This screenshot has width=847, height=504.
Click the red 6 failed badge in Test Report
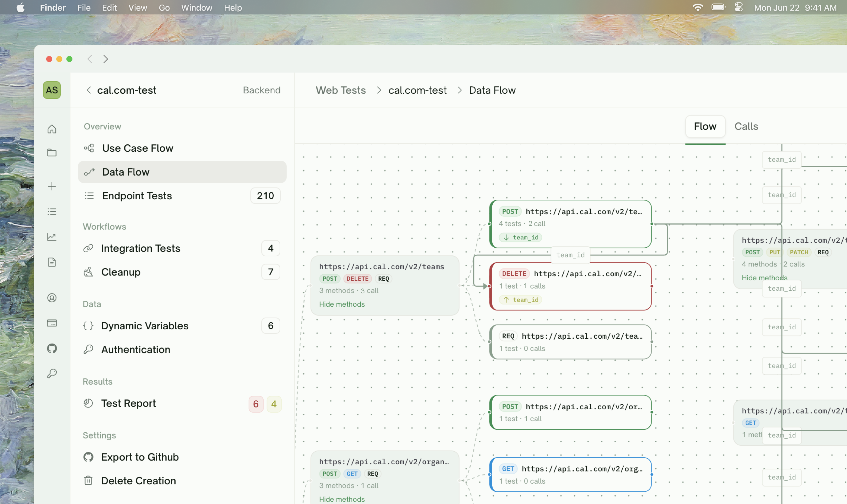(256, 404)
